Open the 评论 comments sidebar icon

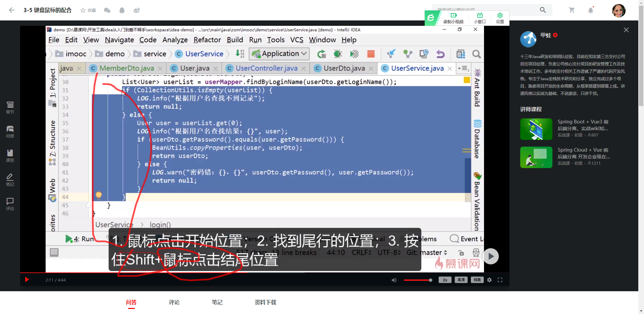10,204
